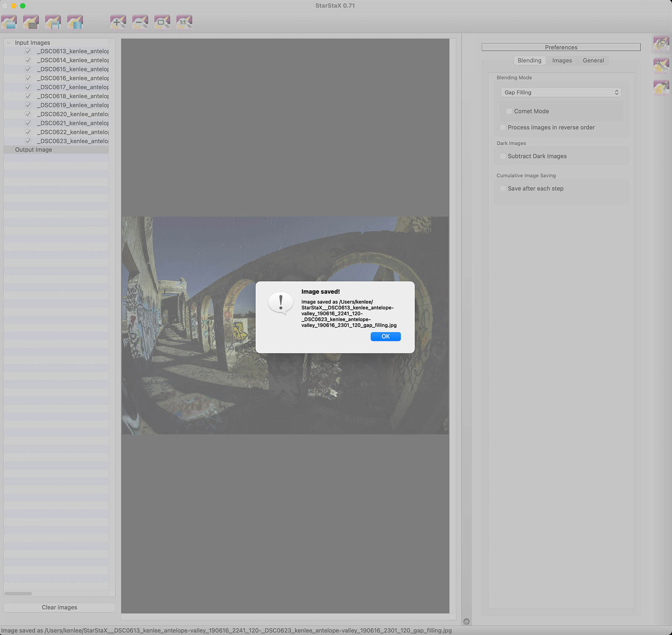Click the Fit to Window zoom icon
This screenshot has height=635, width=672.
(162, 22)
